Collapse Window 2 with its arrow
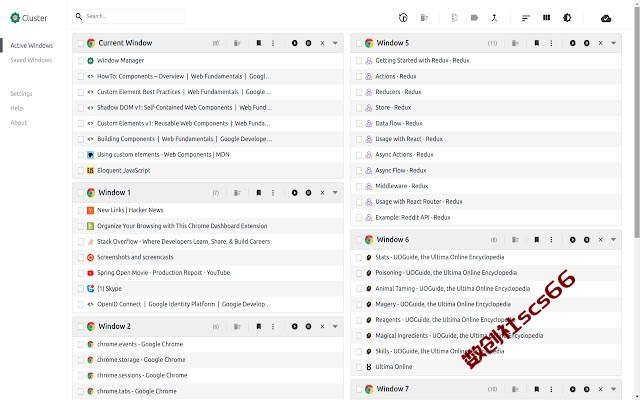640x400 pixels. (335, 327)
